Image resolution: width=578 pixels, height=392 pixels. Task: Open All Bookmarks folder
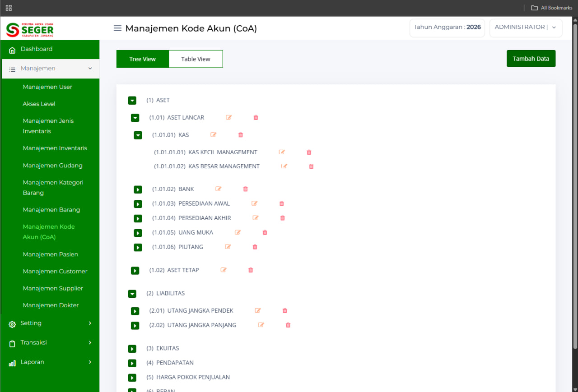(x=552, y=8)
